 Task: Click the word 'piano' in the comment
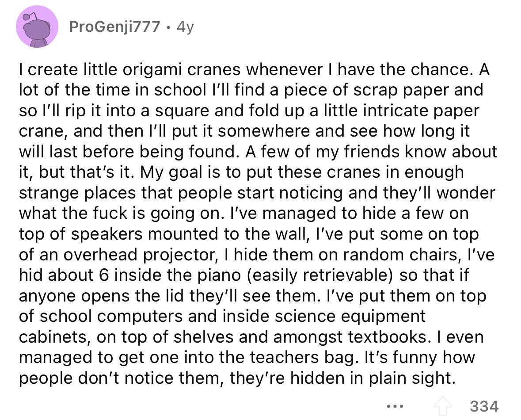pos(221,276)
